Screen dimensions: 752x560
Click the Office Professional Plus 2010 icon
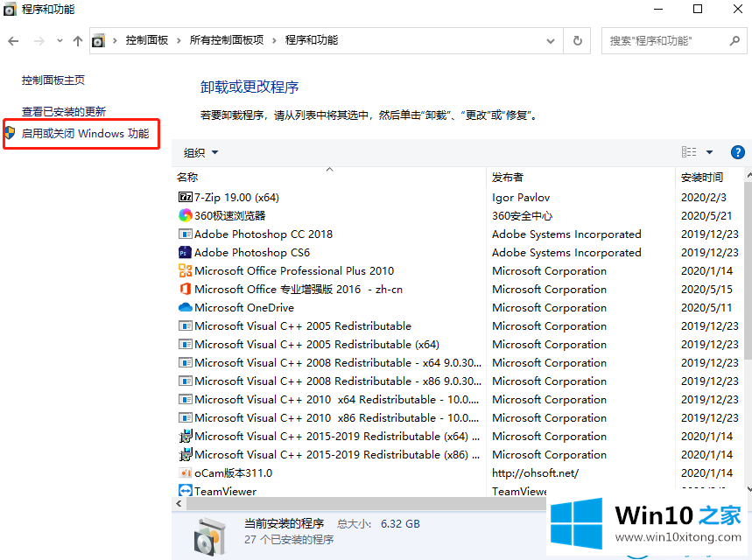point(185,270)
